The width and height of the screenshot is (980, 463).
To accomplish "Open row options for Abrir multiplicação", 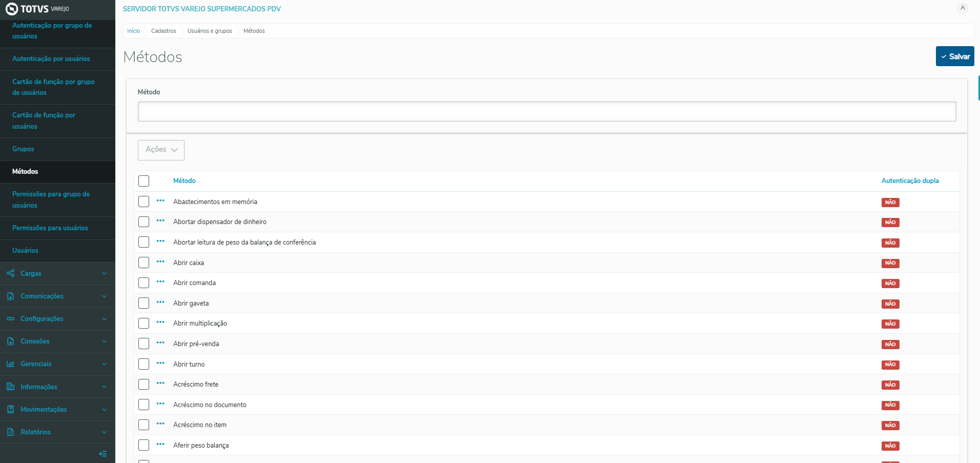I will (x=160, y=322).
